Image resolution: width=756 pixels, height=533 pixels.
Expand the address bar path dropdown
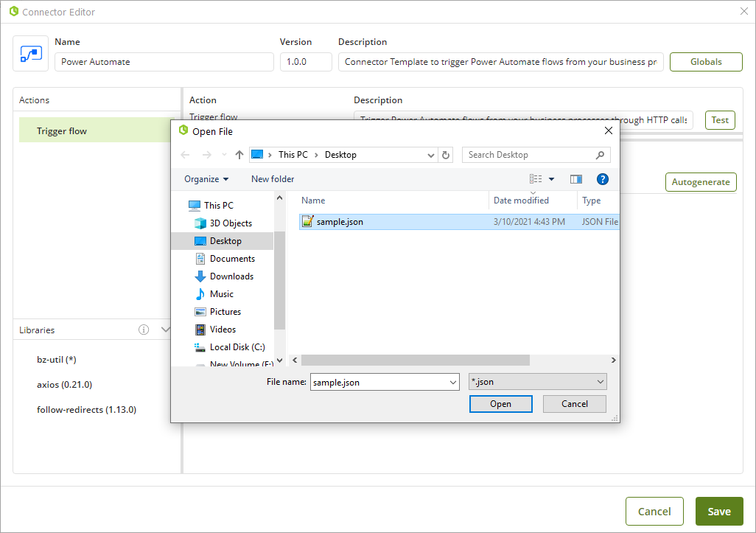click(x=430, y=156)
